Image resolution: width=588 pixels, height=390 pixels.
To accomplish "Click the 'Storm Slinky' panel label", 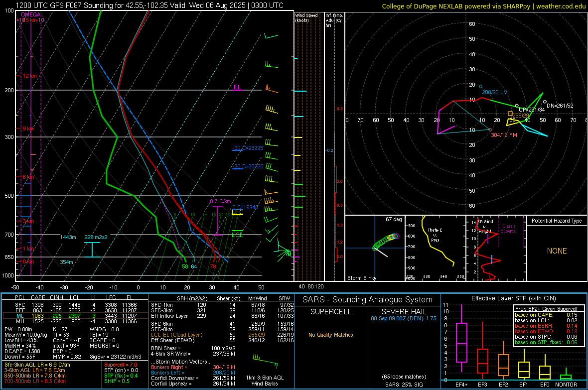I will 361,278.
